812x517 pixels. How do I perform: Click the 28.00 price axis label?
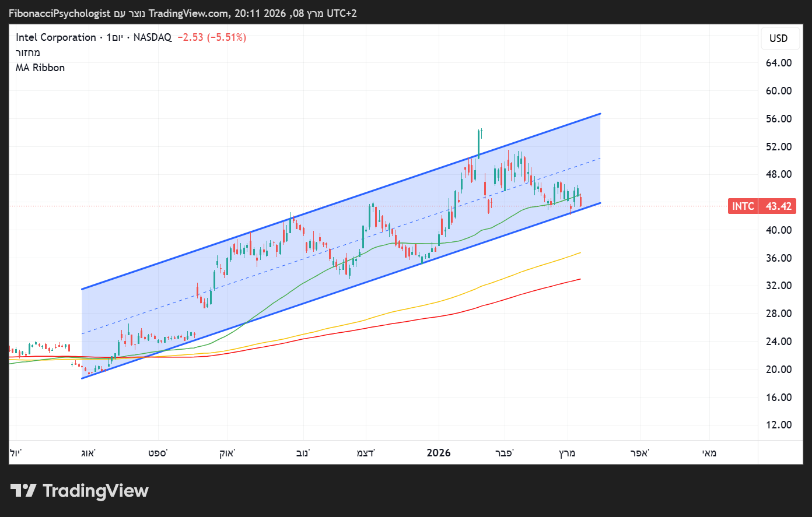tap(779, 314)
